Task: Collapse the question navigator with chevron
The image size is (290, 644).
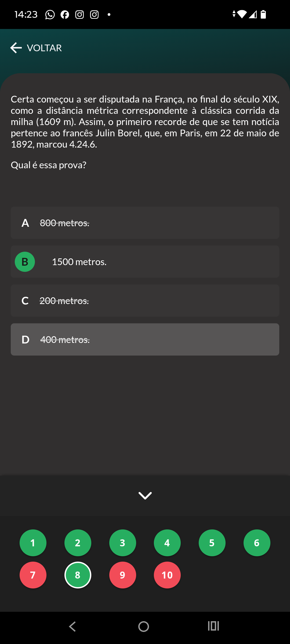Action: click(145, 496)
